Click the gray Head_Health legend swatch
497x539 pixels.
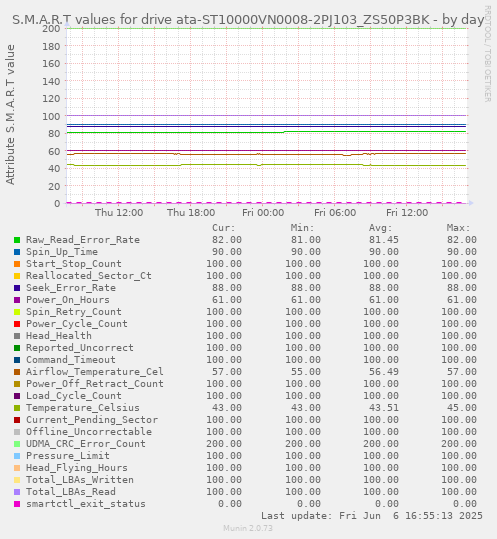pos(17,336)
